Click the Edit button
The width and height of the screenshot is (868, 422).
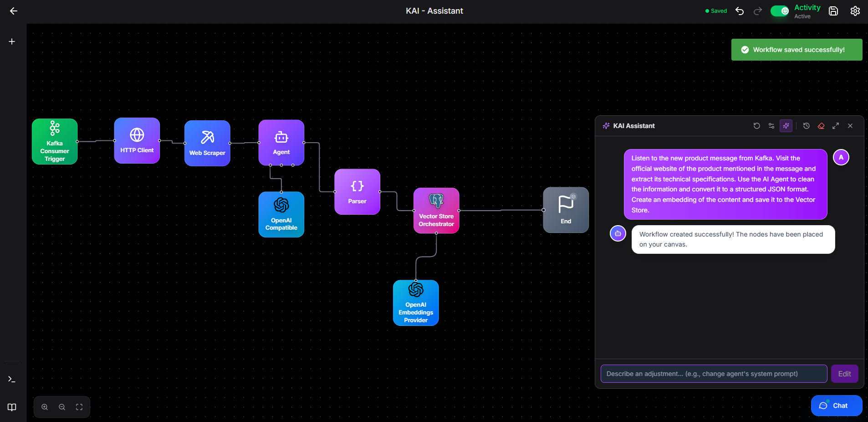coord(845,374)
